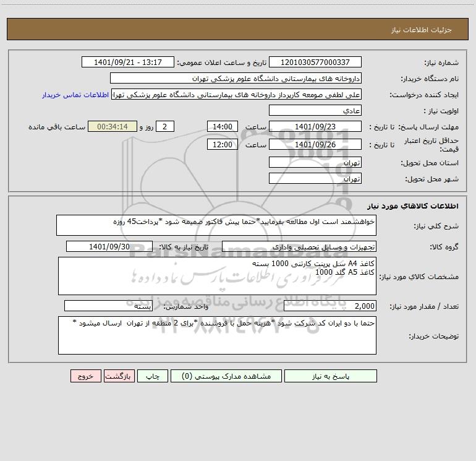This screenshot has width=476, height=461.
Task: Click the priority field عادی
Action: [315, 110]
